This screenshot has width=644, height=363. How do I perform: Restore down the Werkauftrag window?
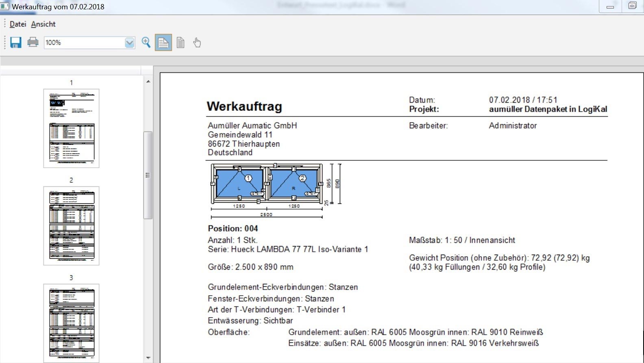pos(632,6)
